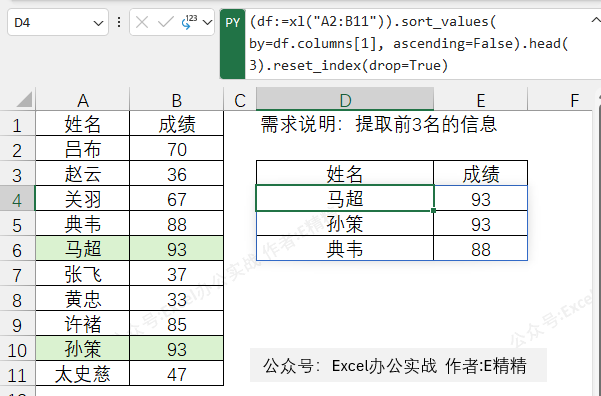
Task: Open the Name Box dropdown arrow
Action: pyautogui.click(x=98, y=23)
